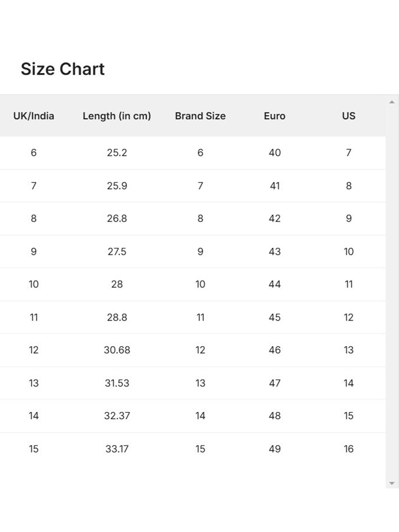
Task: Click the Size Chart heading
Action: (x=63, y=69)
